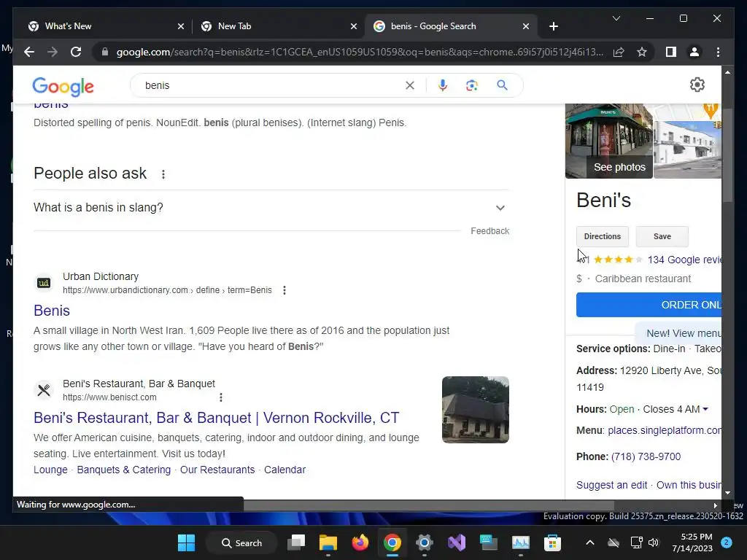The image size is (747, 560).
Task: Close the New Tab tab
Action: (354, 26)
